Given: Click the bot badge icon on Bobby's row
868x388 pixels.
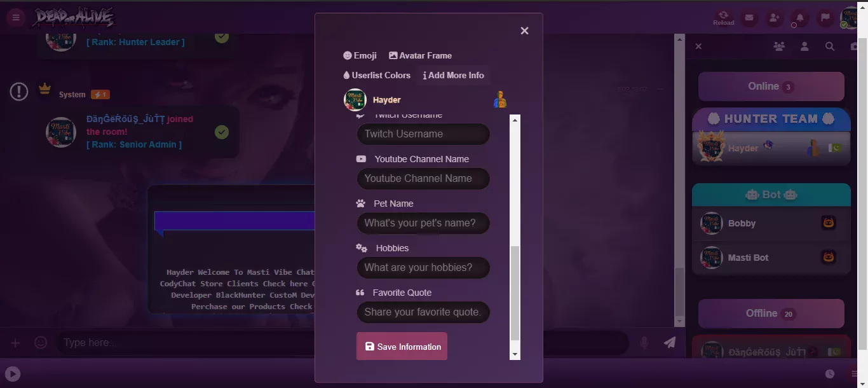Looking at the screenshot, I should pyautogui.click(x=828, y=223).
